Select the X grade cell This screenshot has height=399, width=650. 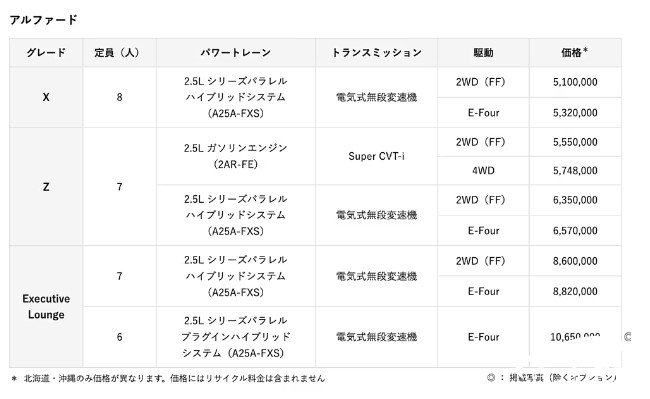pyautogui.click(x=46, y=97)
